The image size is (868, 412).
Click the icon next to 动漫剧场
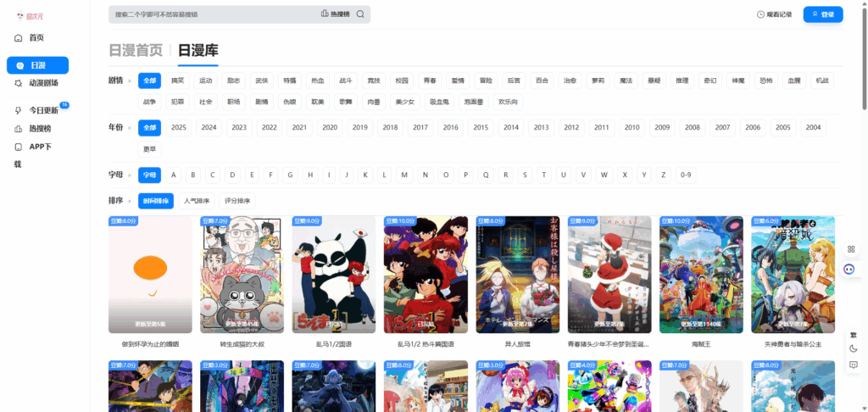click(19, 83)
